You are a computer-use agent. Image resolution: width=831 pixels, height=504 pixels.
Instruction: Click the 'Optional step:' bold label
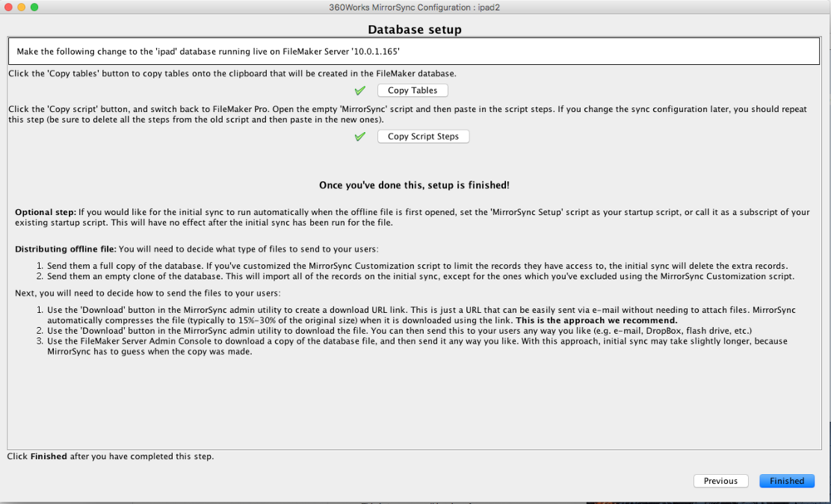pos(45,213)
